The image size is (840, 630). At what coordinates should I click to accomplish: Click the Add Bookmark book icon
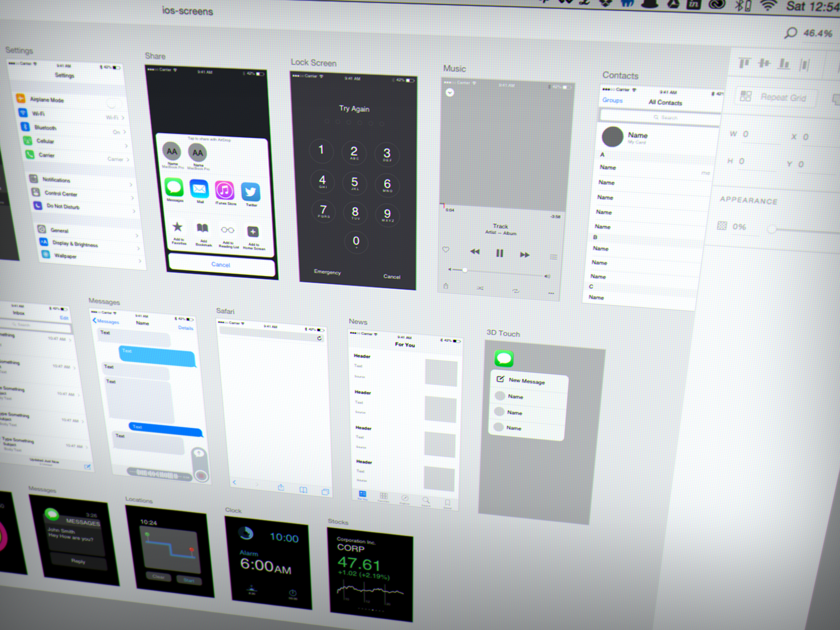(202, 228)
